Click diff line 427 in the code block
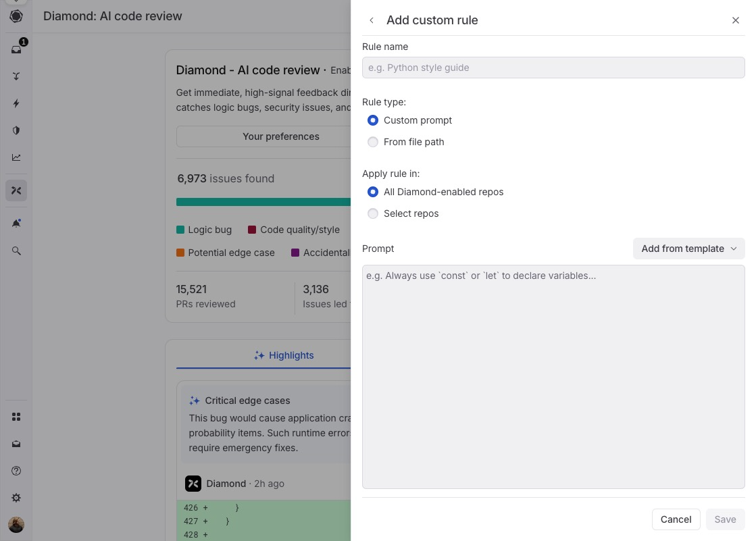The image size is (756, 541). tap(263, 521)
